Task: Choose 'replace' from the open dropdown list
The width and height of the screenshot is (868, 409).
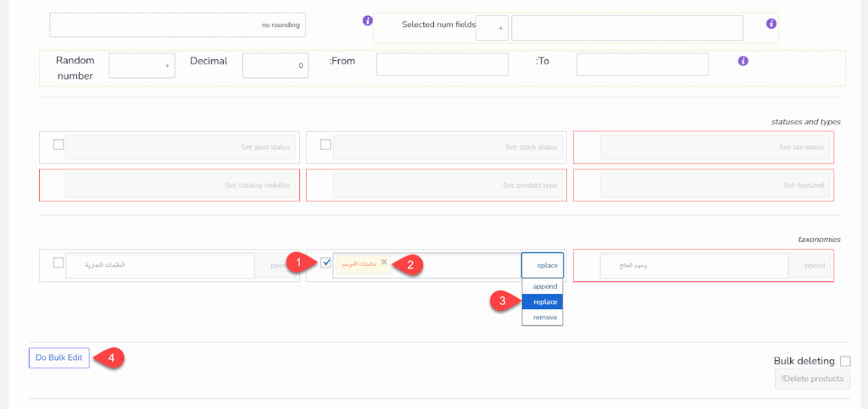Action: tap(545, 301)
